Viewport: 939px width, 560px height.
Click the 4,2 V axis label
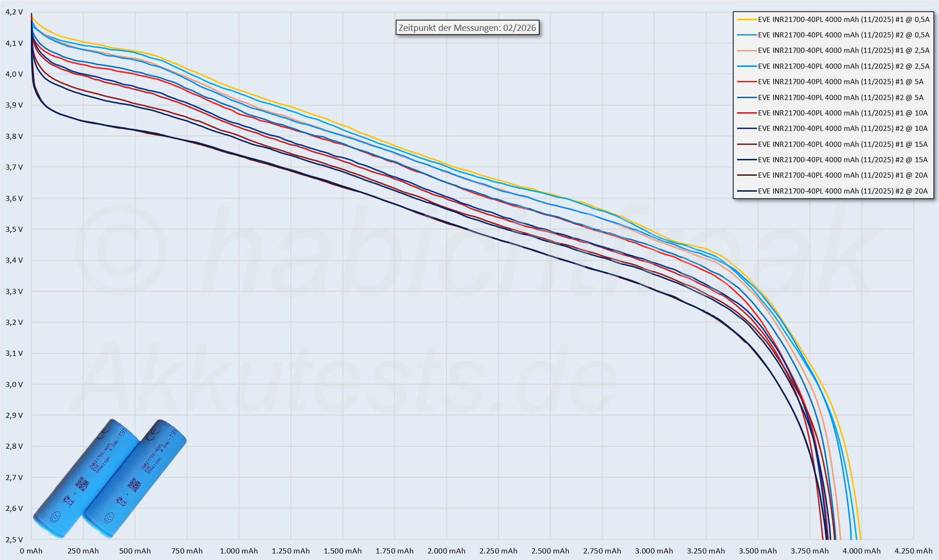(x=14, y=12)
